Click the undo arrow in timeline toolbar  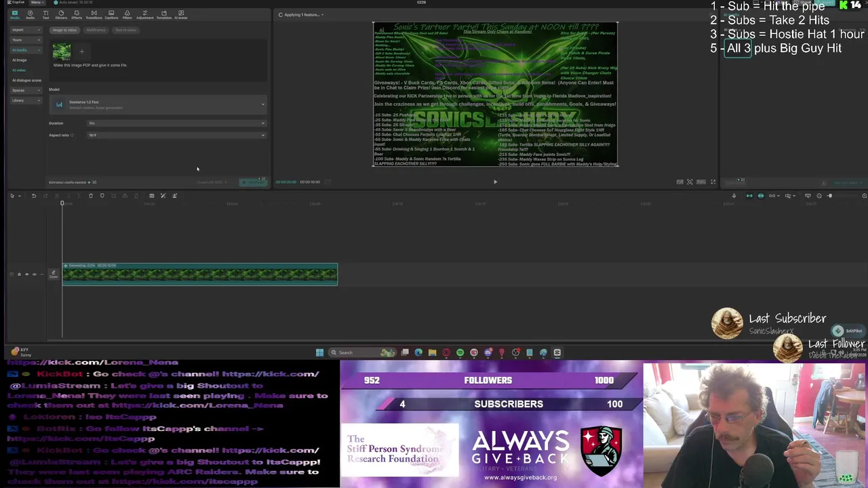(x=34, y=196)
